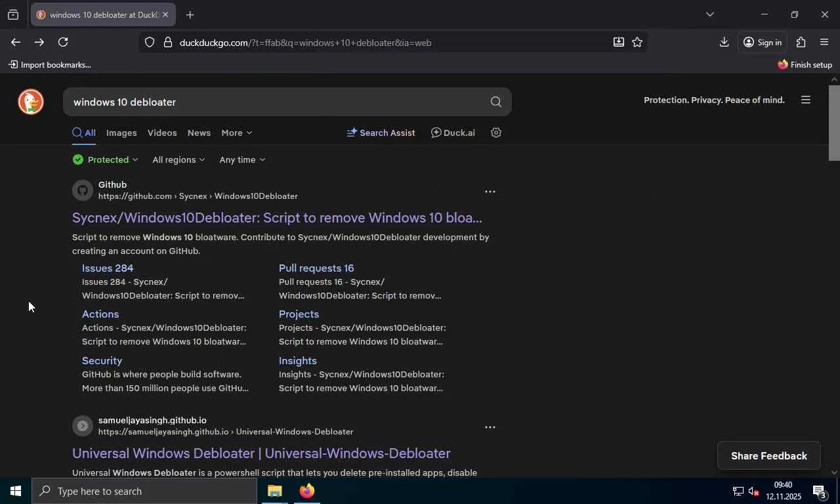This screenshot has height=504, width=840.
Task: Open Search Assist
Action: point(381,133)
